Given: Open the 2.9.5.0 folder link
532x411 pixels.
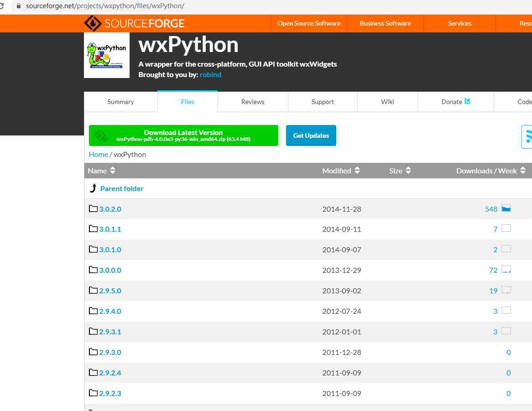Looking at the screenshot, I should click(x=110, y=291).
